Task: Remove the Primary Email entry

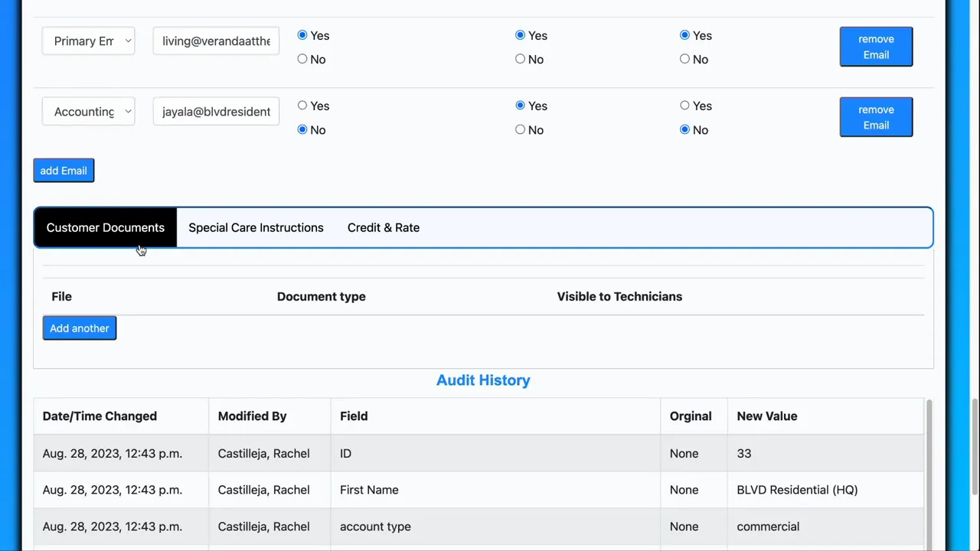Action: coord(875,47)
